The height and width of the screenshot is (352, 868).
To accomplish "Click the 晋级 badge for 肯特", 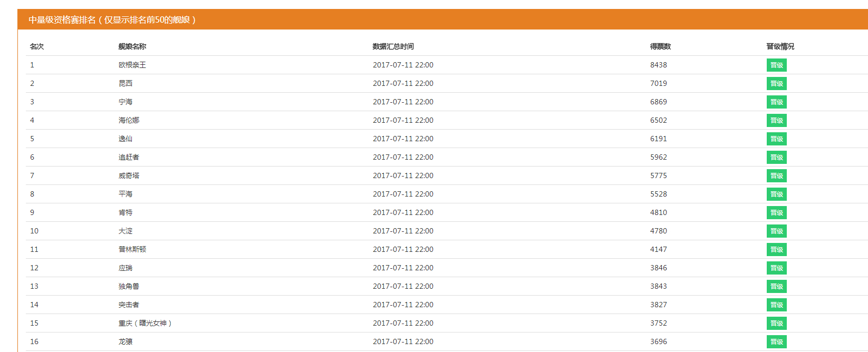I will pyautogui.click(x=776, y=212).
